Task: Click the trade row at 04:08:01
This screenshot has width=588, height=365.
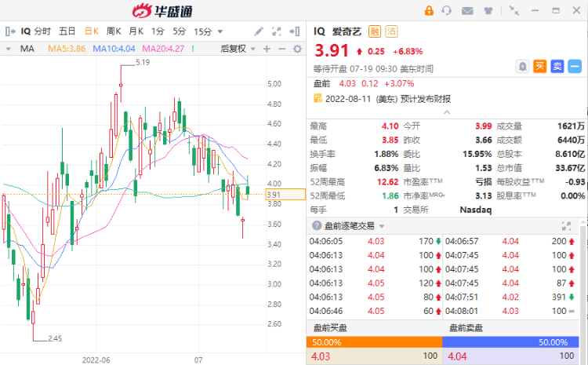Action: coord(510,311)
